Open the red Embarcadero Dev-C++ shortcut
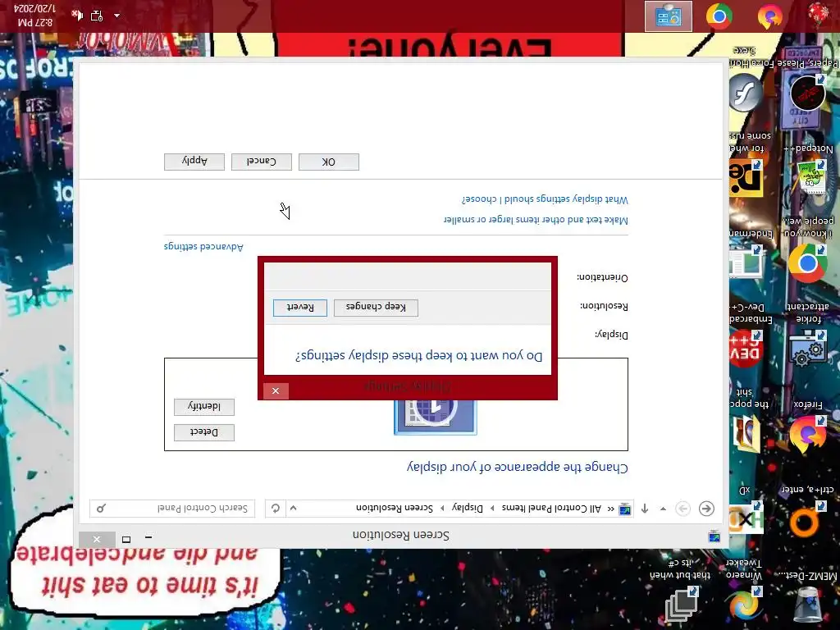This screenshot has width=840, height=630. [x=746, y=349]
